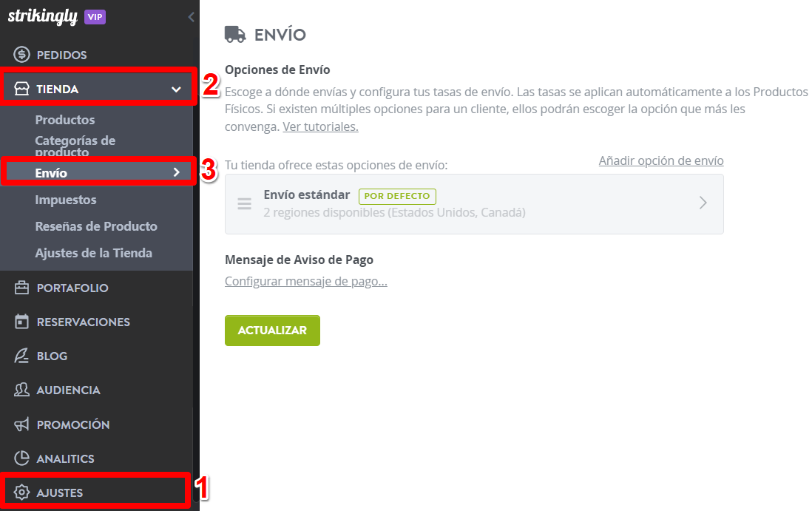Select Impuestos in the store menu

(66, 200)
